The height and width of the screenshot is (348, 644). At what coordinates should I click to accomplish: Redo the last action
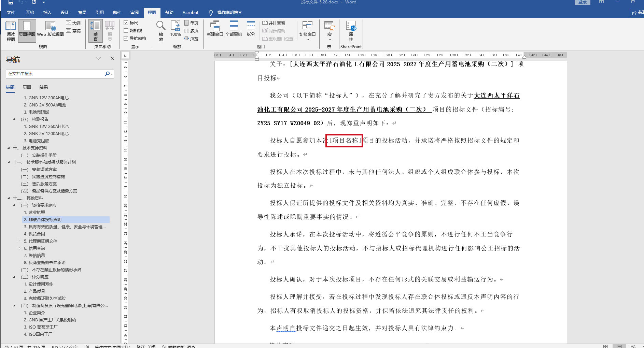[34, 2]
